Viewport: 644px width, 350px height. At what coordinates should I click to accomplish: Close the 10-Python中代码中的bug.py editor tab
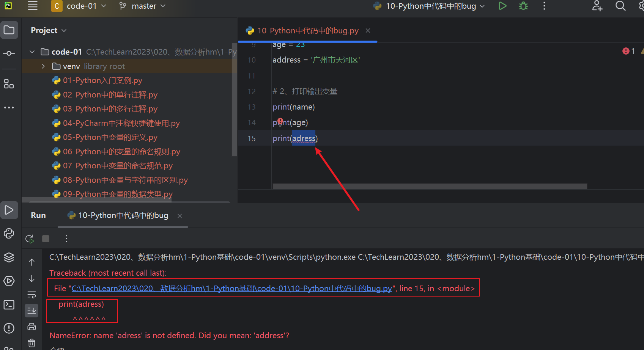tap(368, 31)
